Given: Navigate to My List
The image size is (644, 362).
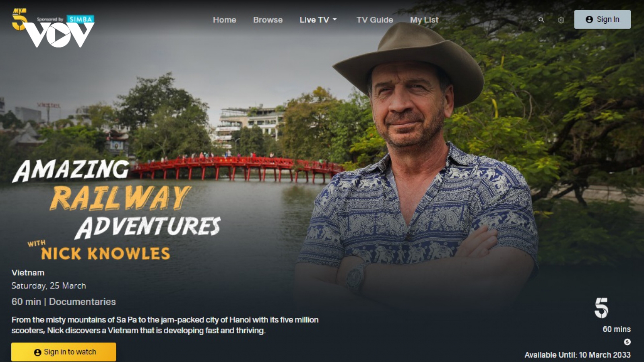Looking at the screenshot, I should [424, 20].
